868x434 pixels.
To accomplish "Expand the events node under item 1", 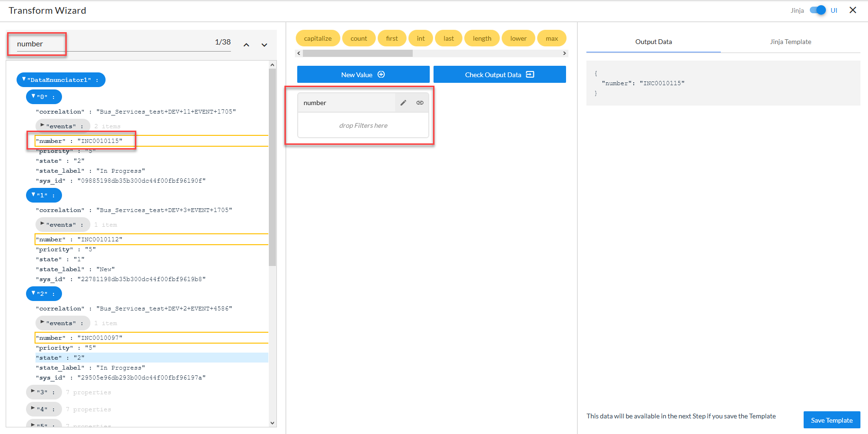I will [43, 224].
